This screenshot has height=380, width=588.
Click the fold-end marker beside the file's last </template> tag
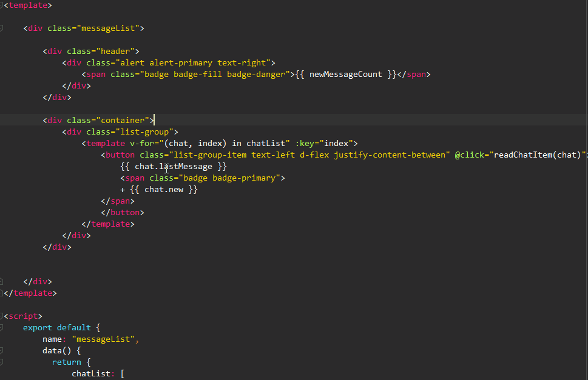(1, 293)
